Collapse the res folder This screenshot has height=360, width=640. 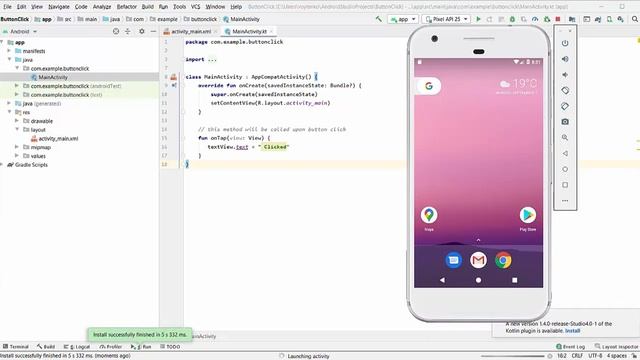[x=9, y=112]
